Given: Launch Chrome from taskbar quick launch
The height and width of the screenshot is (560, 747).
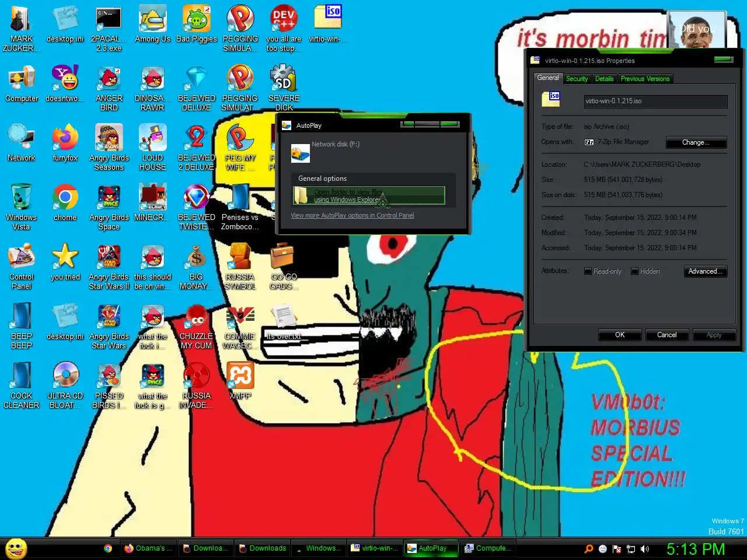Looking at the screenshot, I should coord(108,548).
